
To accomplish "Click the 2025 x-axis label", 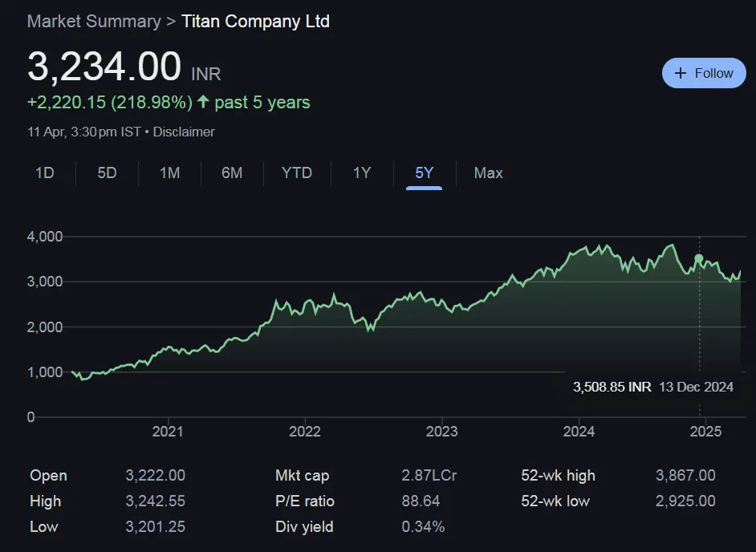I will [706, 432].
